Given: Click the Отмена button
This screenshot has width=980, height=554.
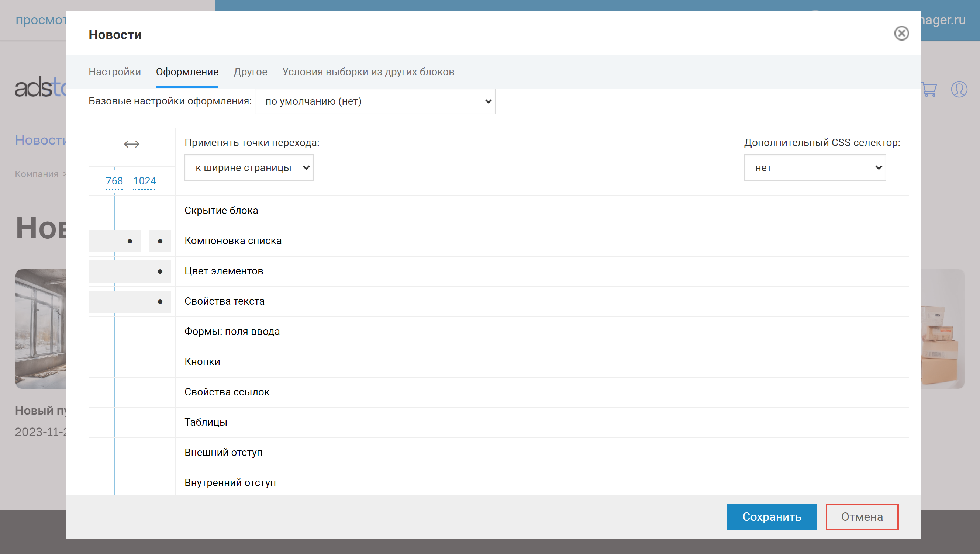Looking at the screenshot, I should tap(862, 517).
